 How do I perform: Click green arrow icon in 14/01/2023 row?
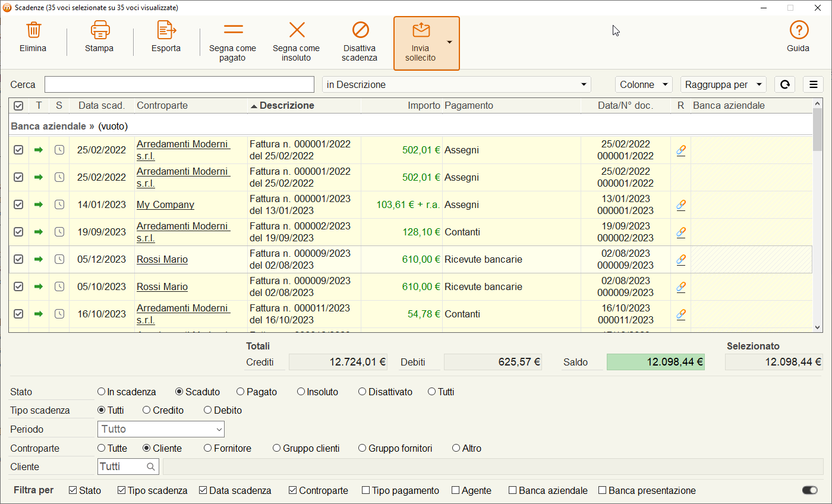(x=39, y=204)
